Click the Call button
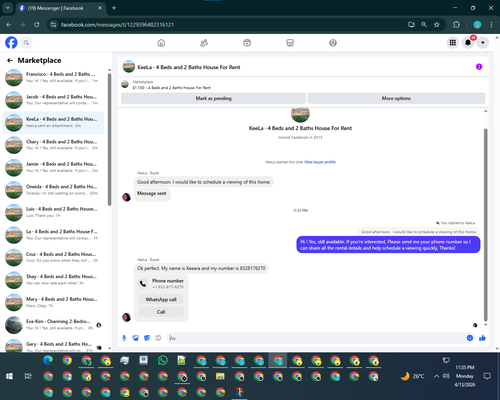Image resolution: width=500 pixels, height=400 pixels. pyautogui.click(x=161, y=312)
